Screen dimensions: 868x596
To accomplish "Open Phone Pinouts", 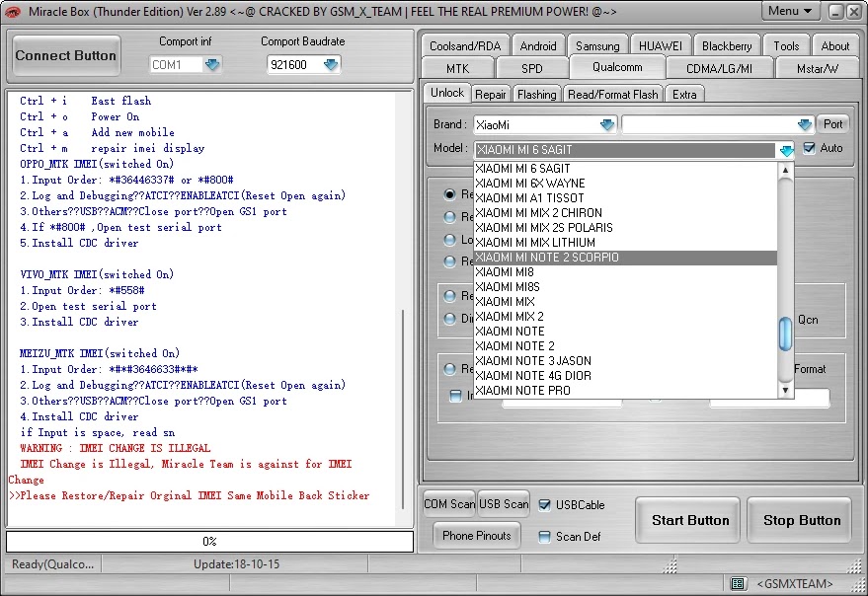I will click(x=477, y=536).
